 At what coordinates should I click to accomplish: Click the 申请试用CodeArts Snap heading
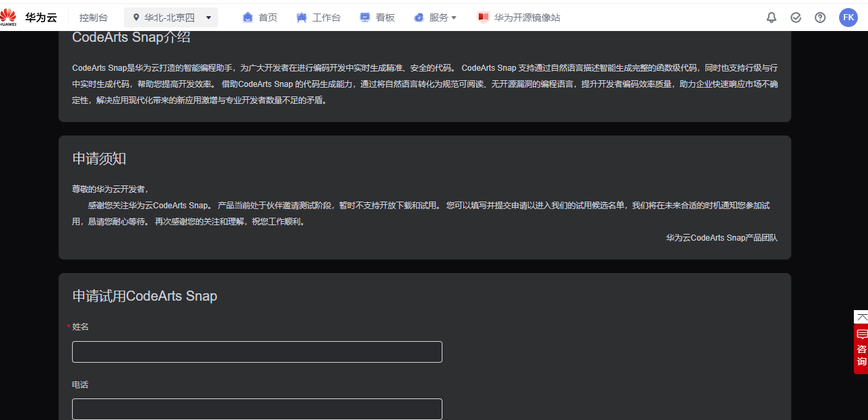coord(145,296)
